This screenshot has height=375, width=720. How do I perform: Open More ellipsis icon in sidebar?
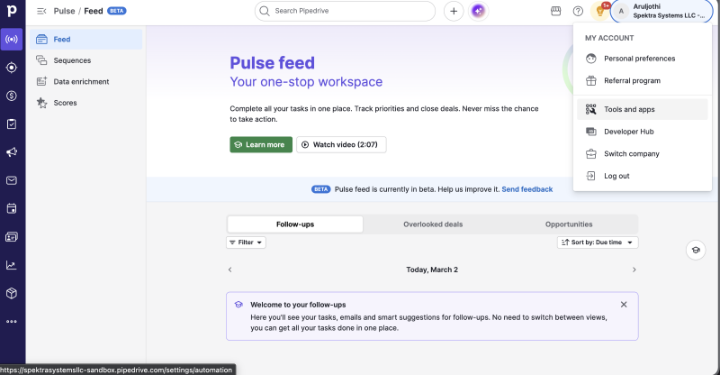(11, 321)
